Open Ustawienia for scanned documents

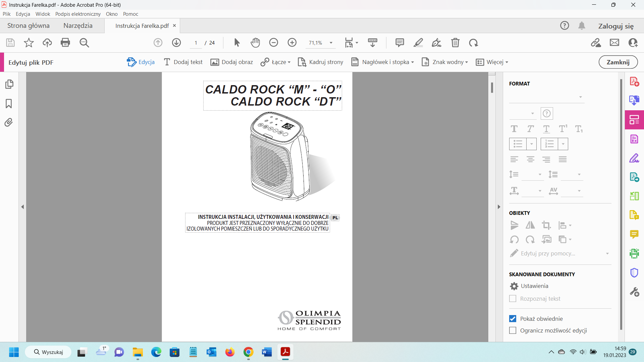coord(529,286)
